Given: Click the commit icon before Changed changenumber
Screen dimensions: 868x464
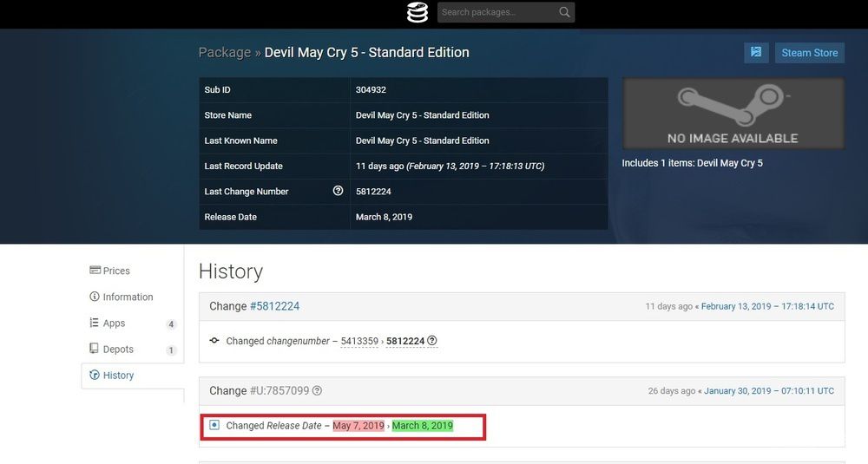Looking at the screenshot, I should click(214, 341).
